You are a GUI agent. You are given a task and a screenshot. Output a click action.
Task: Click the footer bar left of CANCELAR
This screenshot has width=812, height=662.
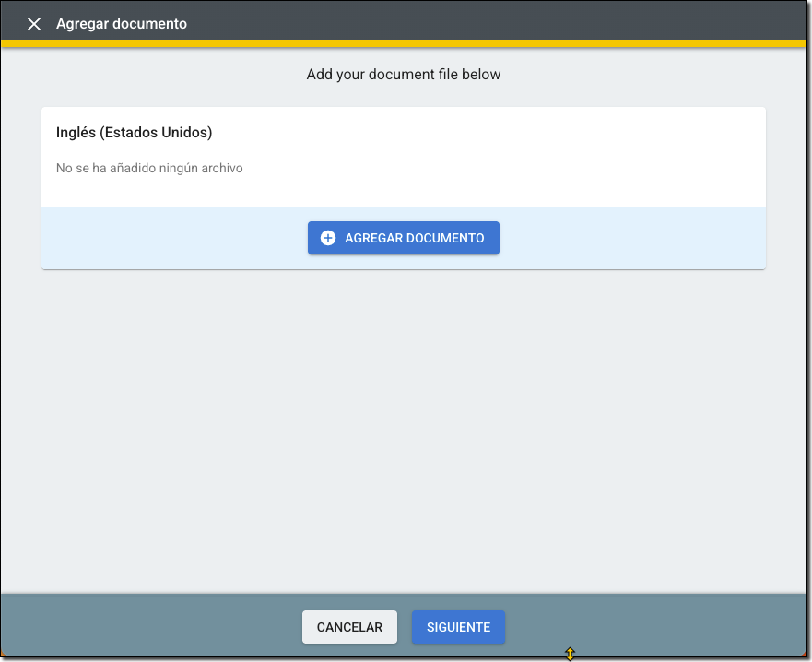click(x=147, y=627)
